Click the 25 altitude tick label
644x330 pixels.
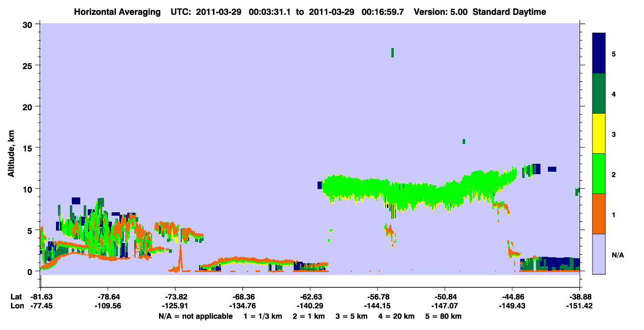(29, 65)
